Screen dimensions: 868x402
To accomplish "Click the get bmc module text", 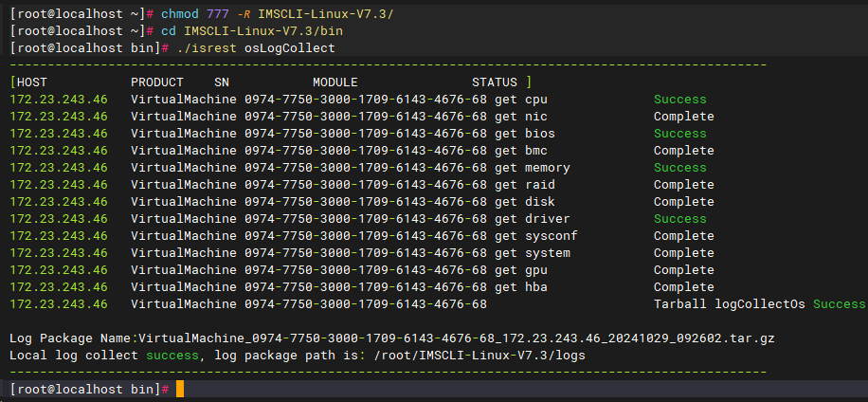I will point(521,151).
